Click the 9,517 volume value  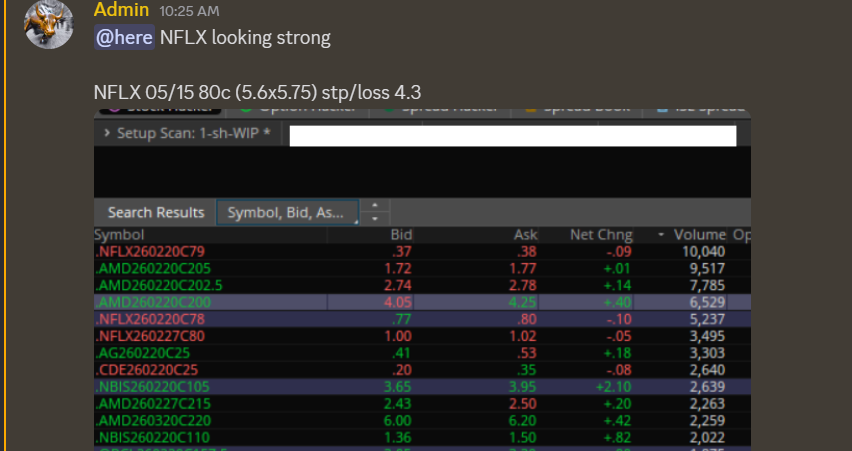[x=706, y=268]
